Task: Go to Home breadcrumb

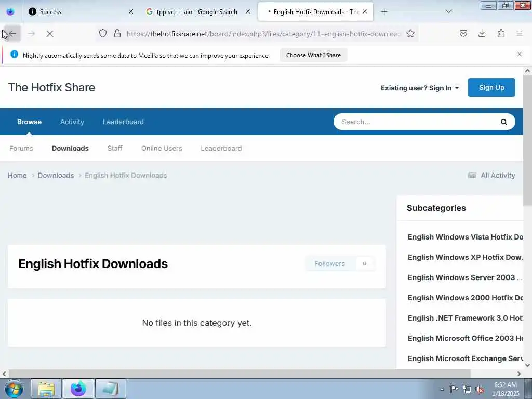Action: point(17,176)
